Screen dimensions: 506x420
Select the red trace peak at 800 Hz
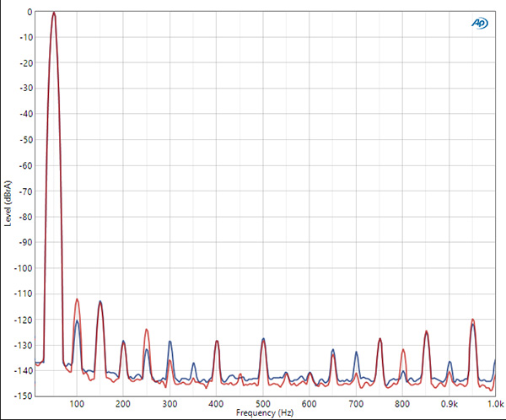(403, 350)
